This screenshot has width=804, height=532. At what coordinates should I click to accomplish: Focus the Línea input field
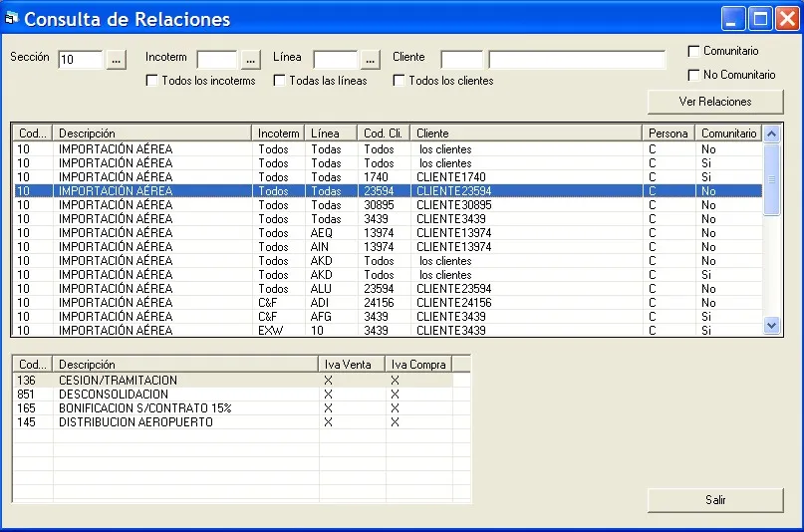(x=336, y=60)
